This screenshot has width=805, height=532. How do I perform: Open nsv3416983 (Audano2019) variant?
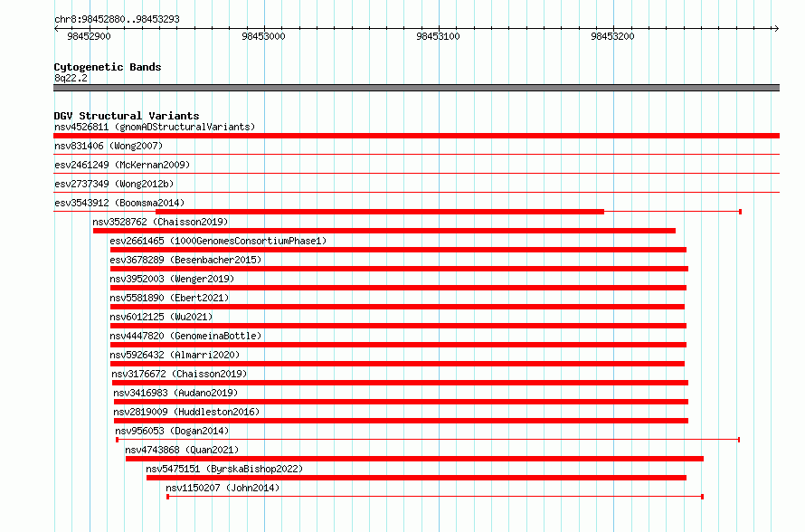point(175,393)
